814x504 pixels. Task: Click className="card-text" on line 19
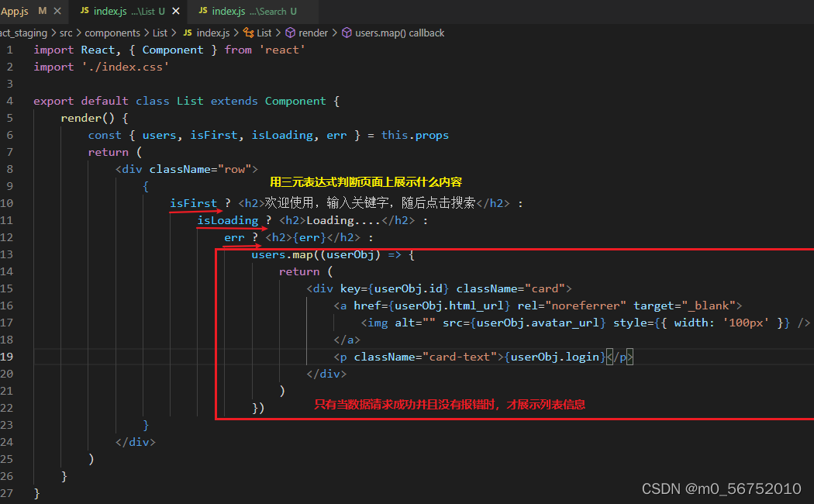pos(426,357)
